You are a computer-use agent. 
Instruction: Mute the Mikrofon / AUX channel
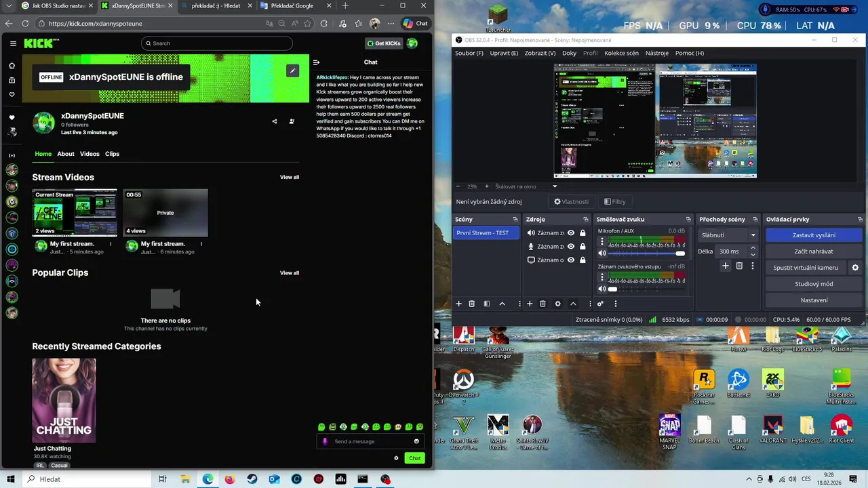[x=601, y=253]
